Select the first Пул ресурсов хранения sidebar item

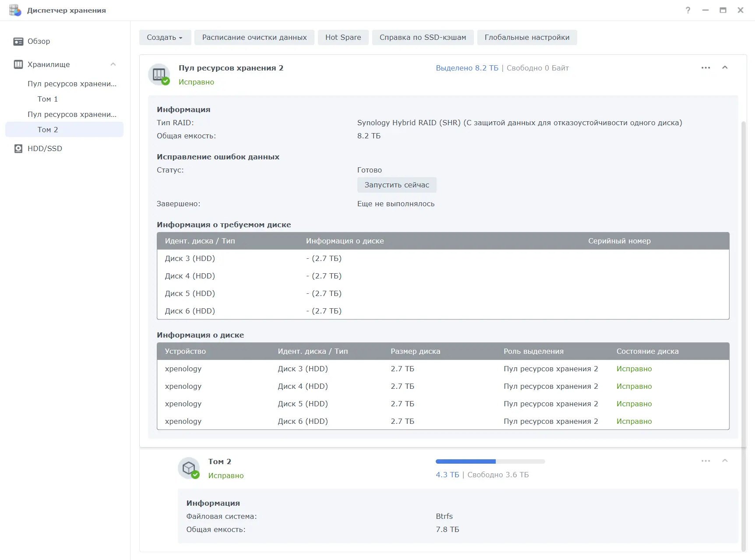point(64,84)
